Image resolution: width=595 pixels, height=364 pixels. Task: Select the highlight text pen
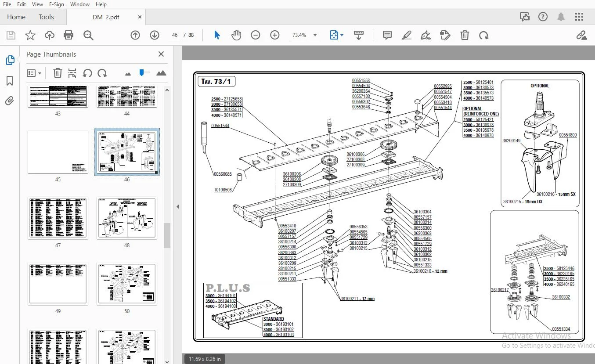(407, 35)
